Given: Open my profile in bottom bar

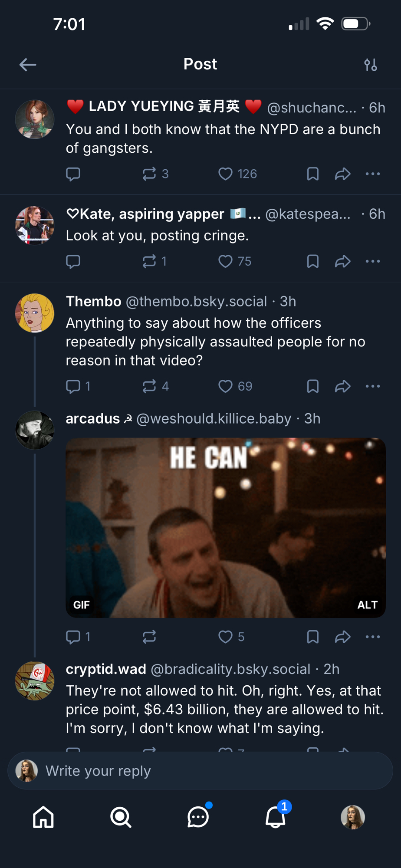Looking at the screenshot, I should (352, 817).
